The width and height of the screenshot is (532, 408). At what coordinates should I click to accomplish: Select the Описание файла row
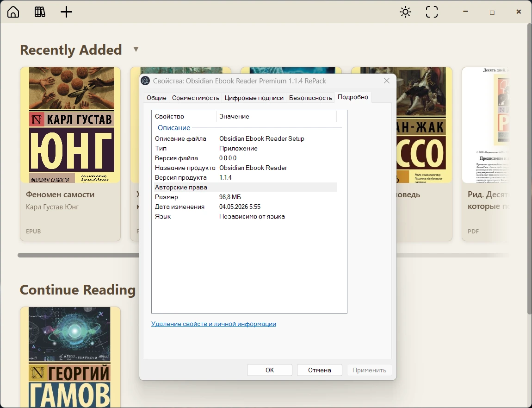(245, 138)
